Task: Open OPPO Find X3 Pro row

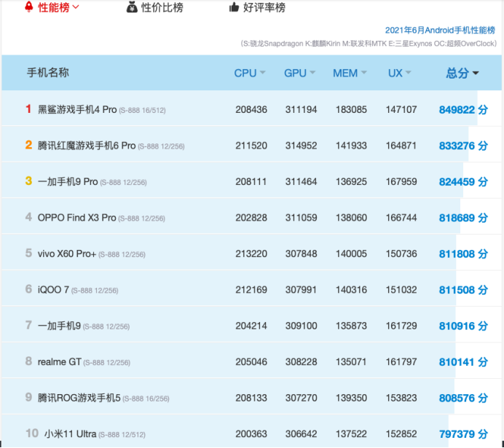Action: (x=251, y=218)
